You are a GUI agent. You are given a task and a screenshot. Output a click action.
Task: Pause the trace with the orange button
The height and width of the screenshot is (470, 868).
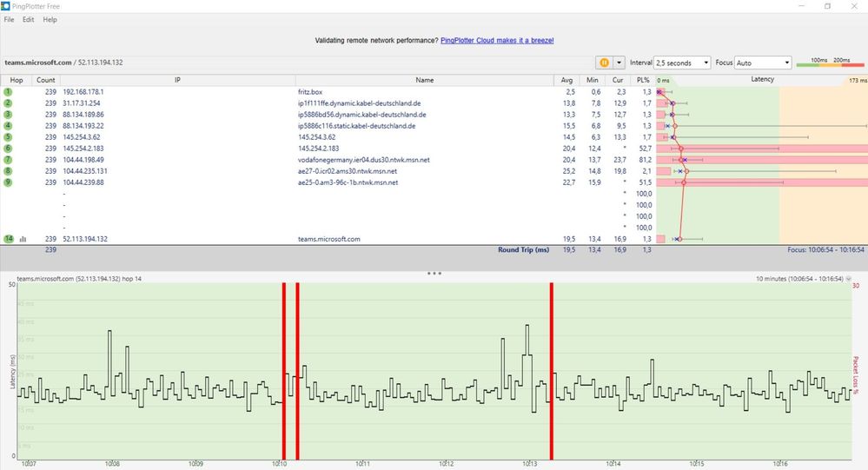[604, 63]
